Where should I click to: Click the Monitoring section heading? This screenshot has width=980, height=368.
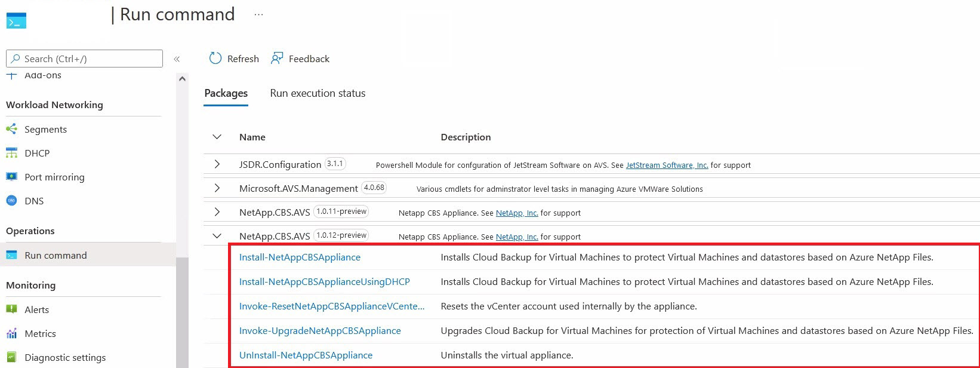[30, 285]
